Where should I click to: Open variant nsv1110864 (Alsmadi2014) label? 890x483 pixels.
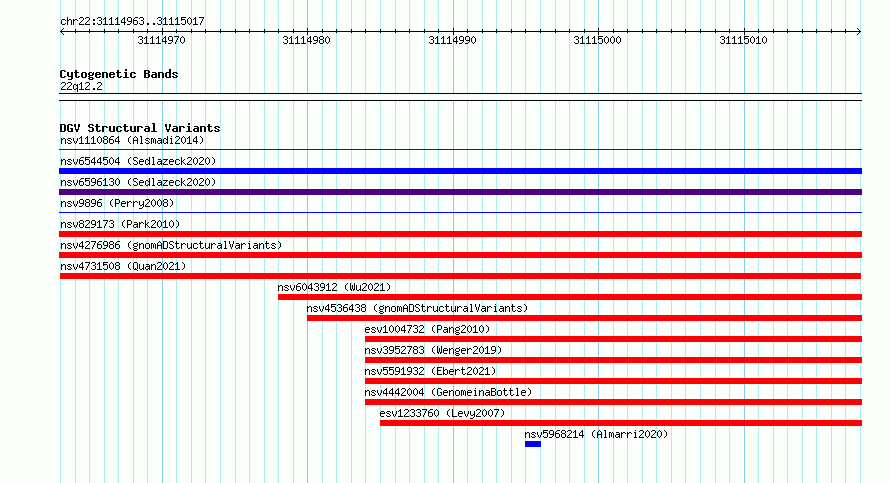(x=132, y=140)
